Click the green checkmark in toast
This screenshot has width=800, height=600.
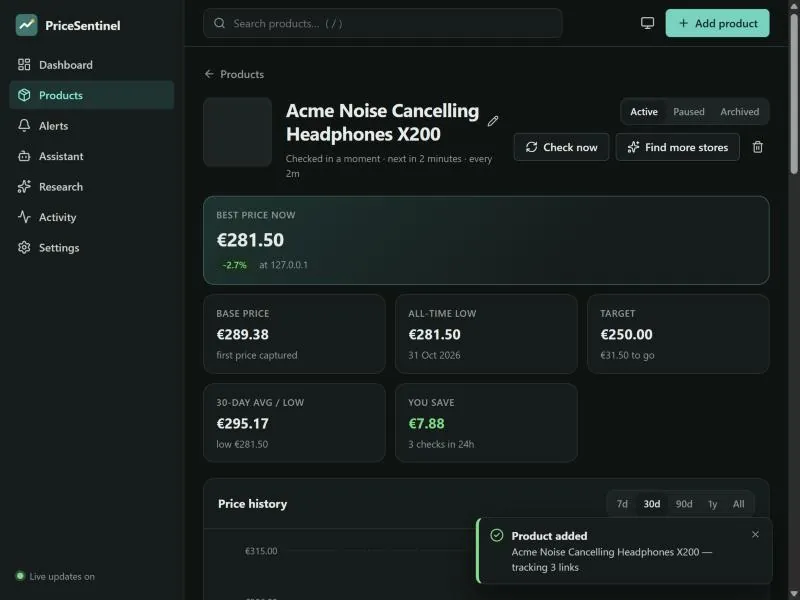[496, 535]
